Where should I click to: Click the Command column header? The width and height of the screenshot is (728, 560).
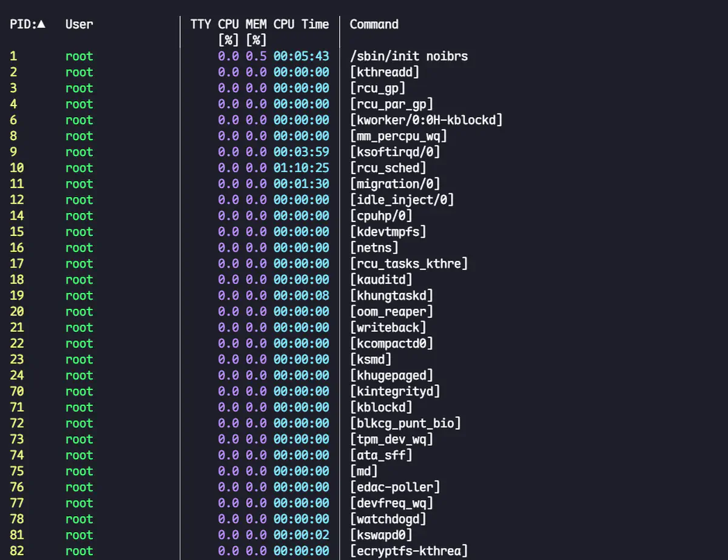pyautogui.click(x=374, y=25)
